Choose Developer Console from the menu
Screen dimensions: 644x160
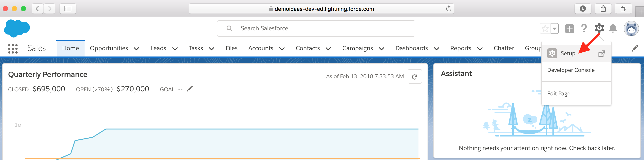(x=571, y=70)
